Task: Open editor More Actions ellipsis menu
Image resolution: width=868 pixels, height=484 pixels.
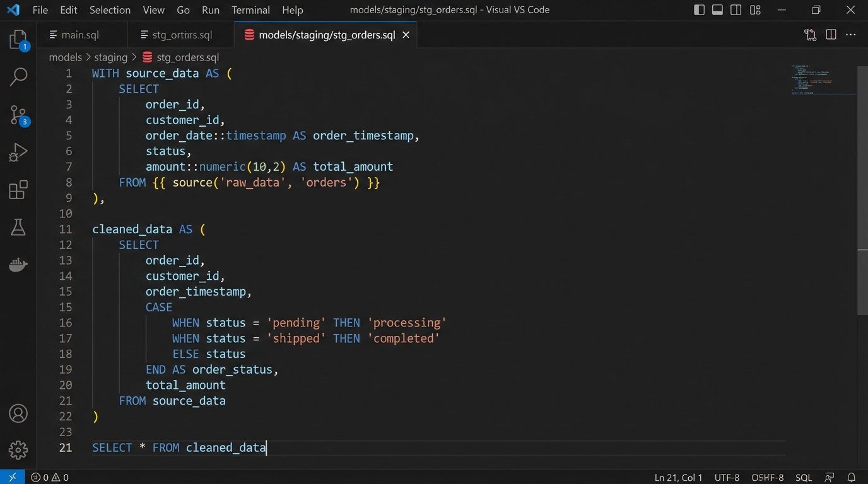Action: [x=851, y=35]
